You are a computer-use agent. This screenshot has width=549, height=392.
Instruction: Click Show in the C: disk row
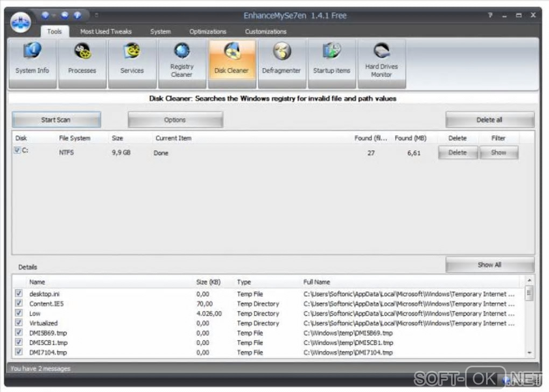coord(498,153)
